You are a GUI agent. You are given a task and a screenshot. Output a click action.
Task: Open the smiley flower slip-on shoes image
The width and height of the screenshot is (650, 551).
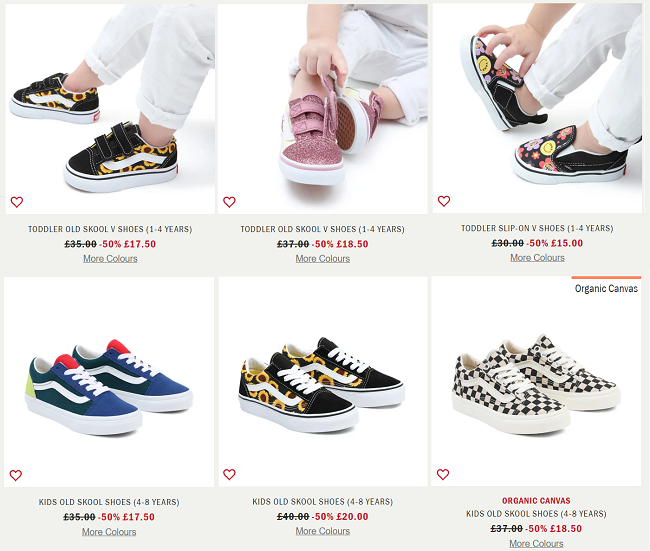[x=537, y=108]
